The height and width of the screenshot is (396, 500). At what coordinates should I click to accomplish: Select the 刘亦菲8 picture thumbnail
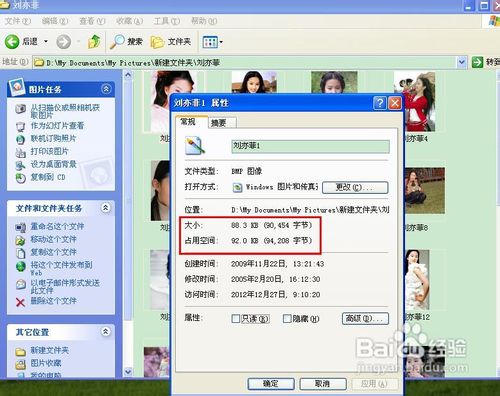[424, 191]
